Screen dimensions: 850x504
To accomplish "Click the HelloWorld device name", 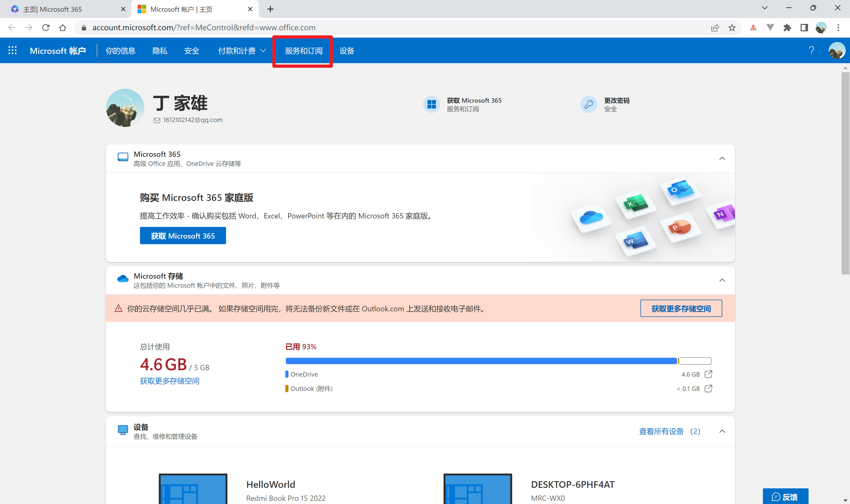I will (x=270, y=484).
